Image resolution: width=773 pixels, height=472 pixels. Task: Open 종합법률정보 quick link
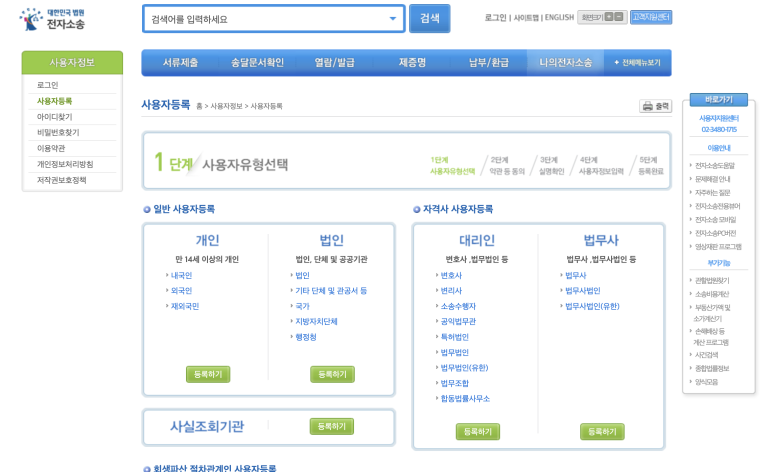712,368
